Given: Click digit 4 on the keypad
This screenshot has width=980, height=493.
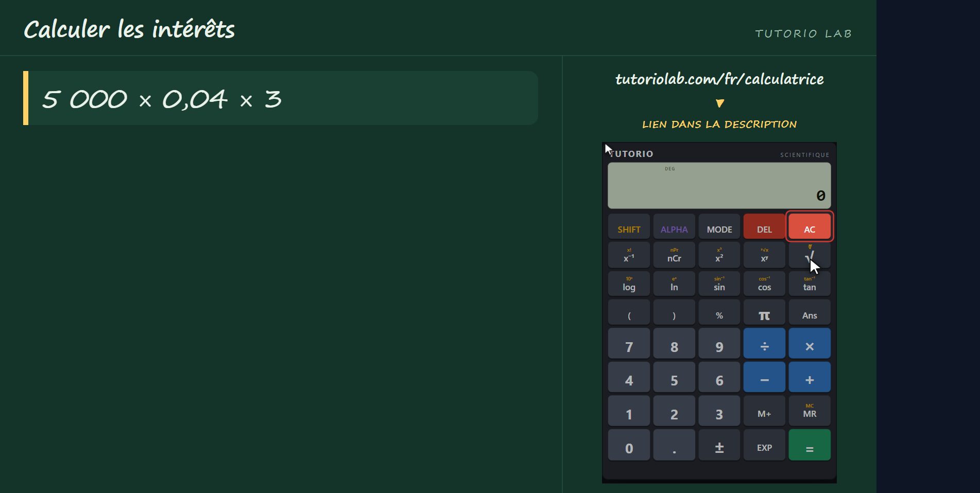Looking at the screenshot, I should (x=629, y=377).
